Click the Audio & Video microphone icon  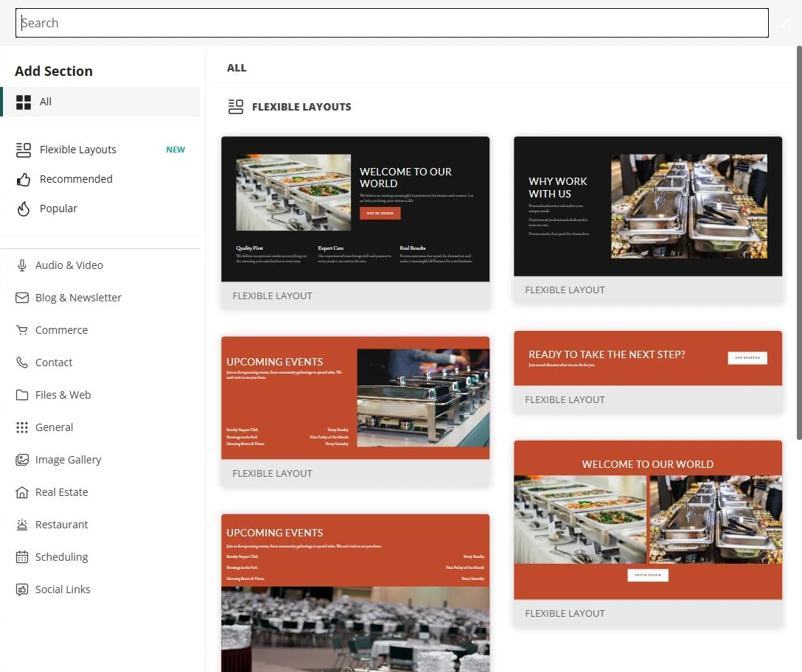point(22,265)
